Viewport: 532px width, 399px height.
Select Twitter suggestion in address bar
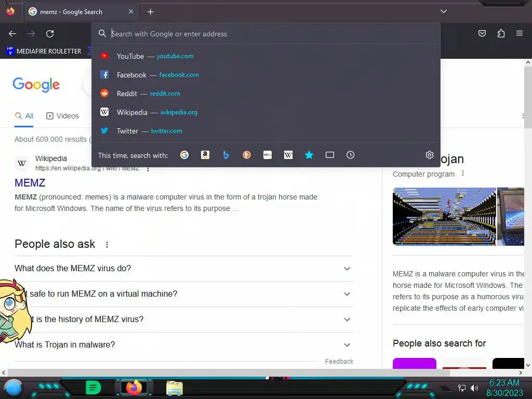(266, 130)
